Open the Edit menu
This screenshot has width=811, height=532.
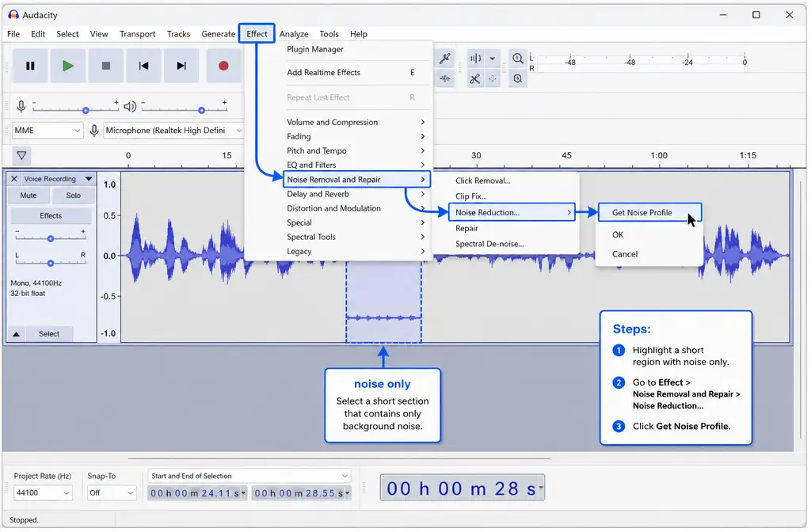tap(38, 34)
